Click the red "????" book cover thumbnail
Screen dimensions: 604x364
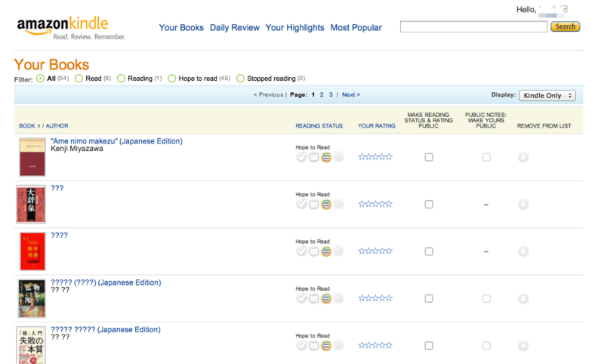pyautogui.click(x=32, y=251)
